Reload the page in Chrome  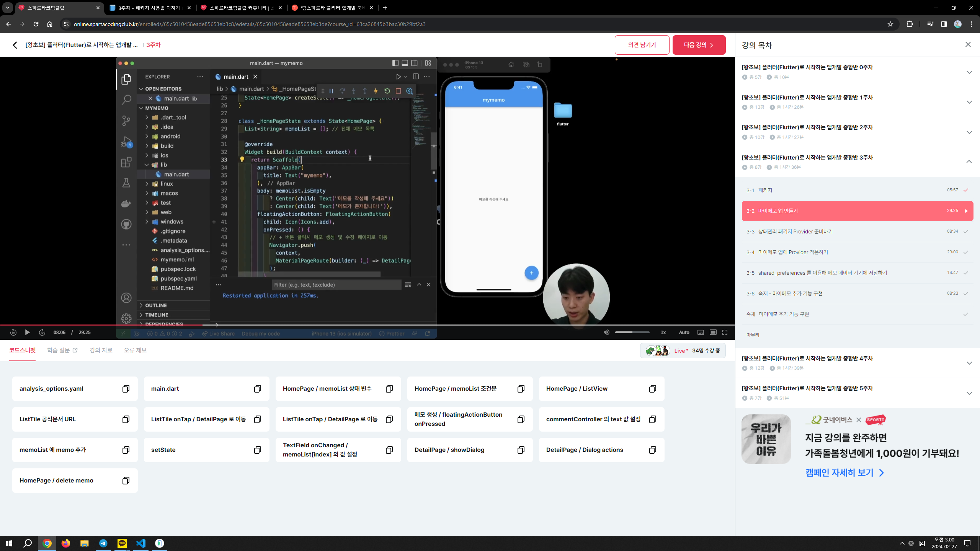(x=36, y=24)
